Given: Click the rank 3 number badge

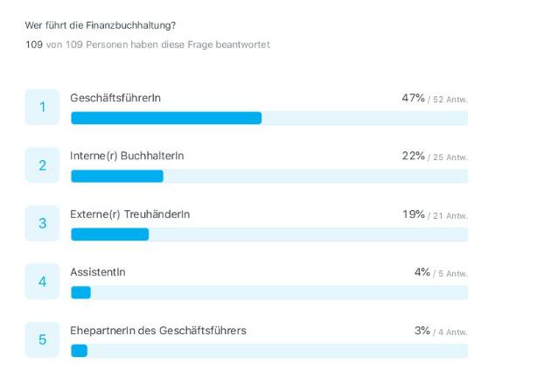Looking at the screenshot, I should pos(42,223).
